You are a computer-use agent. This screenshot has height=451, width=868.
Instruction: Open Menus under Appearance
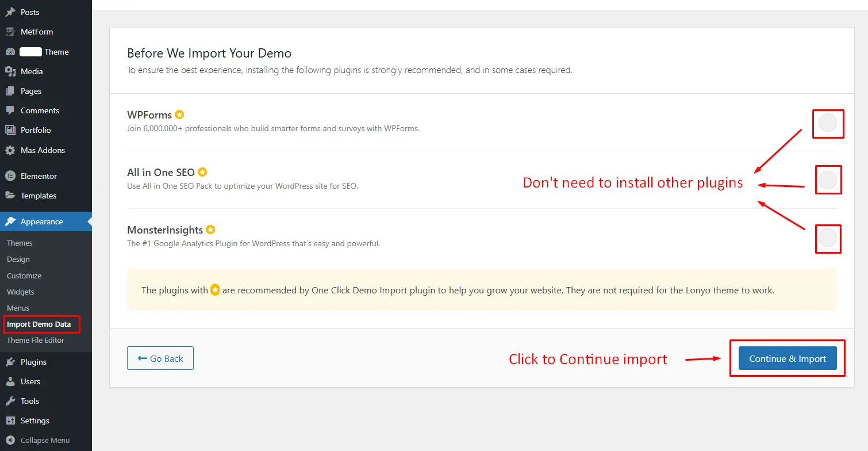tap(18, 308)
